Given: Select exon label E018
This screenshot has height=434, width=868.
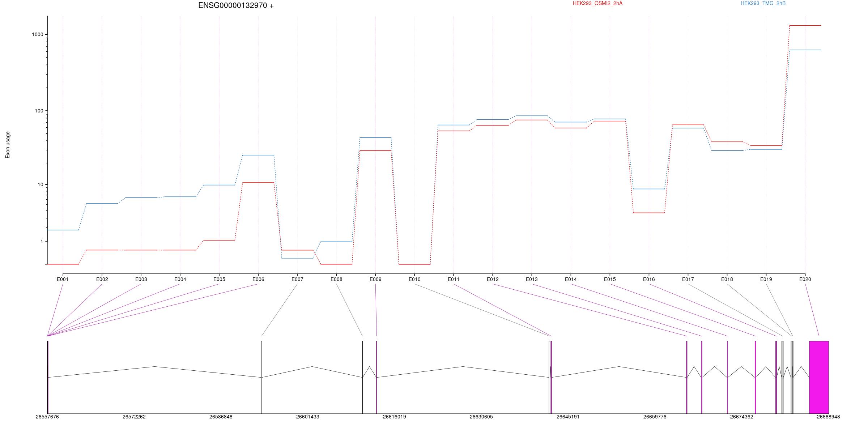Looking at the screenshot, I should [727, 279].
